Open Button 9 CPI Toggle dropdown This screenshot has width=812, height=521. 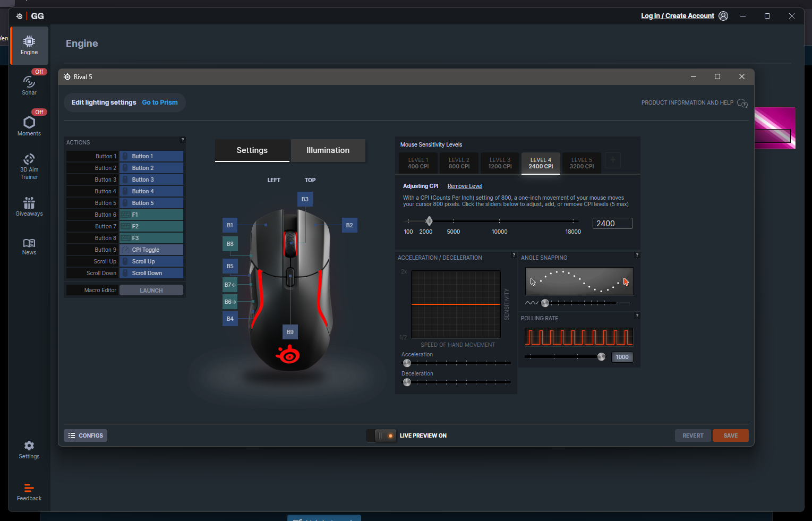tap(151, 250)
